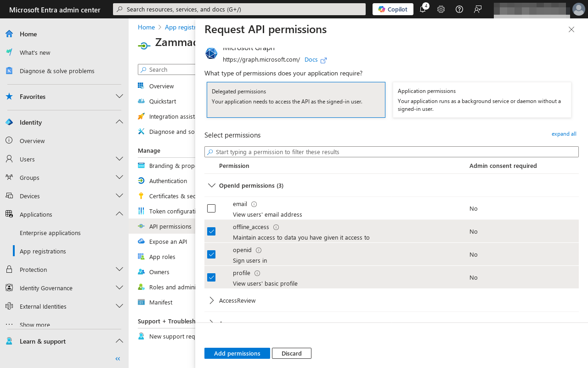
Task: Open Expose an API menu item
Action: click(x=168, y=241)
